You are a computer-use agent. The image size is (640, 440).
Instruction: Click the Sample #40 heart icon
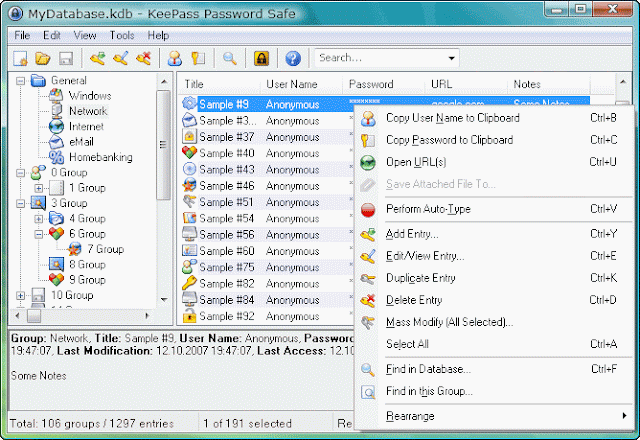(189, 153)
